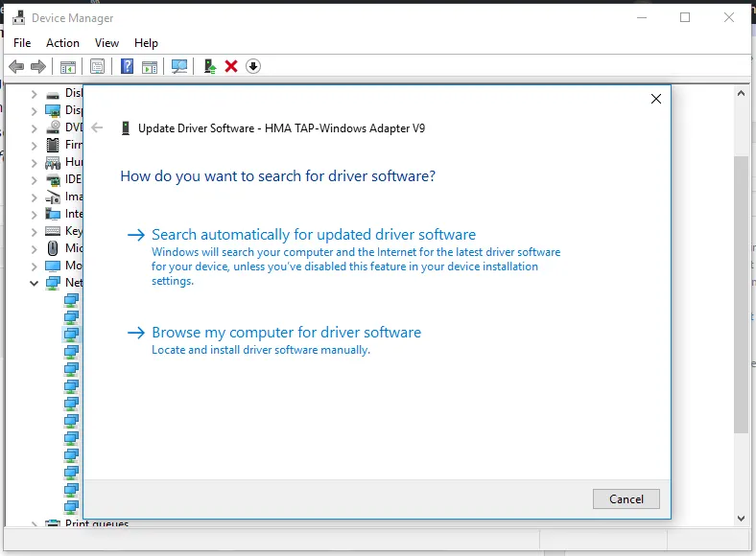The height and width of the screenshot is (556, 756).
Task: Click the vertical scrollbar thumb in device list
Action: [741, 294]
